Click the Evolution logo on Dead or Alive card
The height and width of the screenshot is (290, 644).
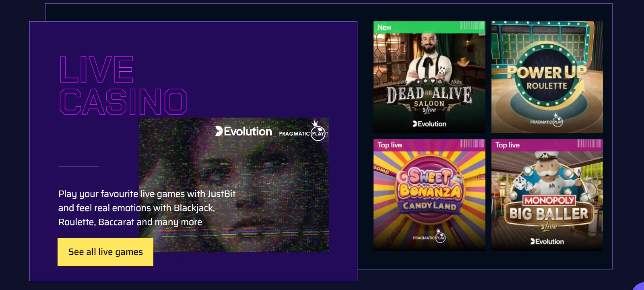click(x=429, y=124)
